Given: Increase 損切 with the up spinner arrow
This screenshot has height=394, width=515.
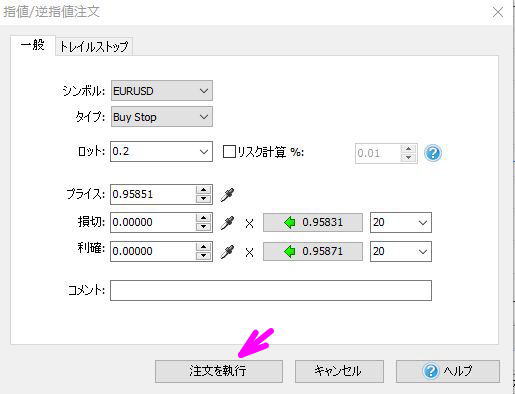Looking at the screenshot, I should click(x=203, y=218).
